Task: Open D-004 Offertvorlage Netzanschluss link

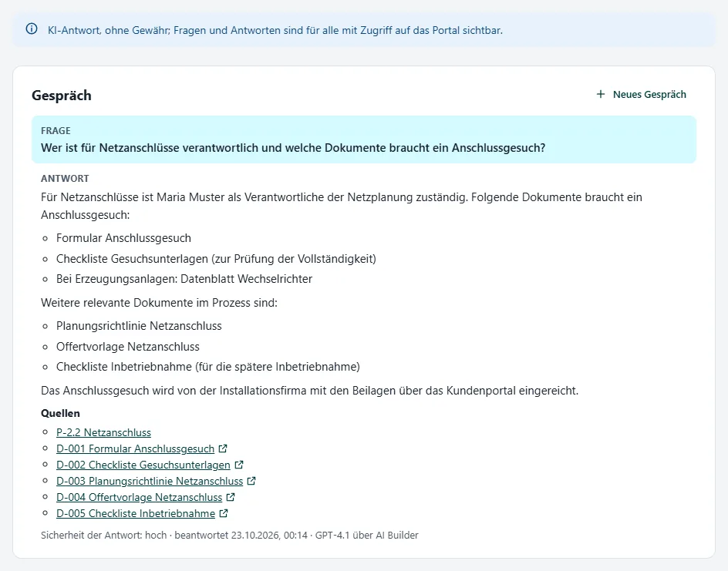Action: (x=140, y=497)
